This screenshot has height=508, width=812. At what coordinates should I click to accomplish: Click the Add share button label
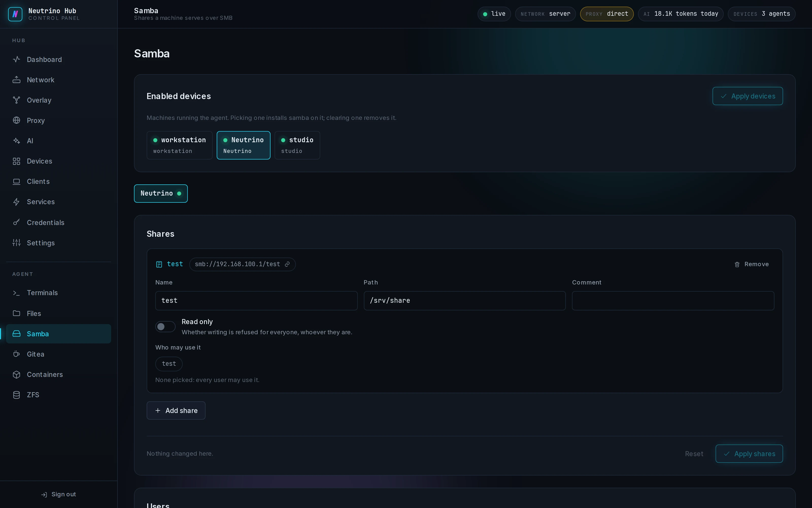(x=181, y=410)
